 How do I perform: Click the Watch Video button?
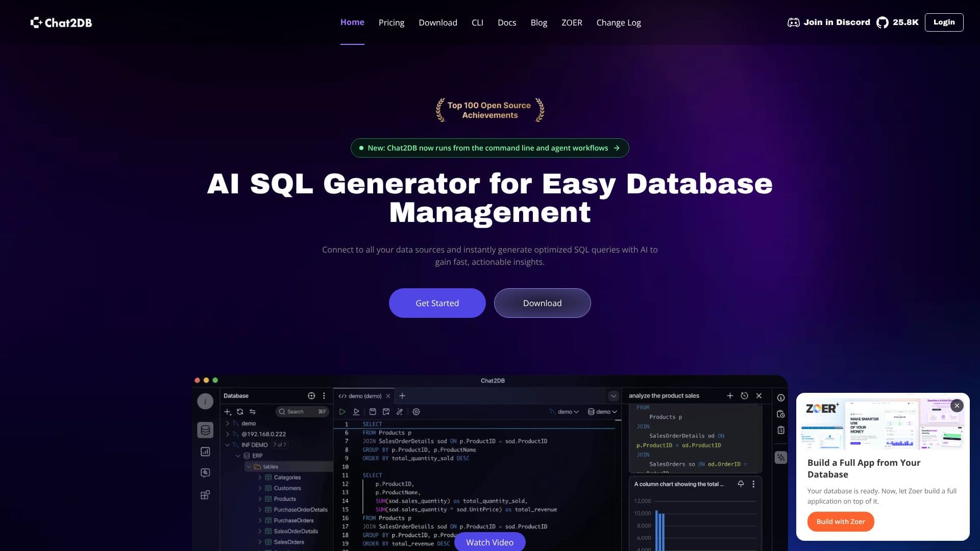click(x=489, y=542)
